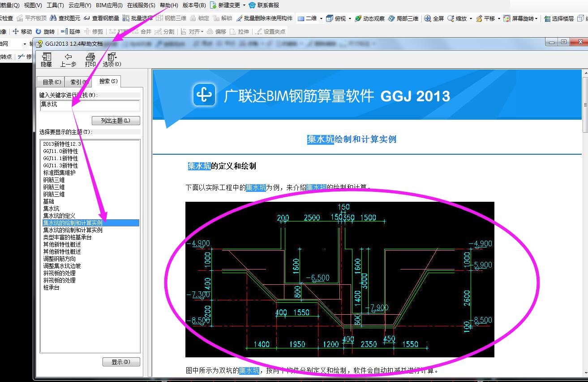Open 屏幕旋转 screen rotation dropdown
Viewport: 588px width, 382px height.
[x=536, y=19]
